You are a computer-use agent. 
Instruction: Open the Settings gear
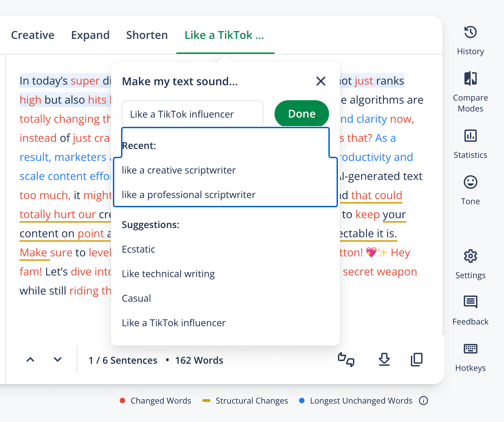point(470,256)
